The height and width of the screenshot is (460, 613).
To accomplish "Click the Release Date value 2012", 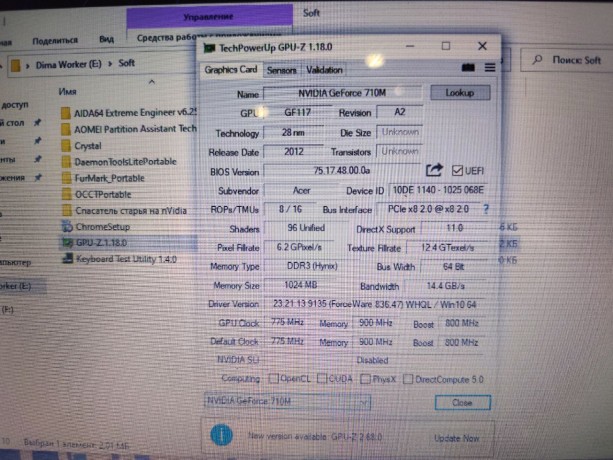I will pyautogui.click(x=294, y=151).
